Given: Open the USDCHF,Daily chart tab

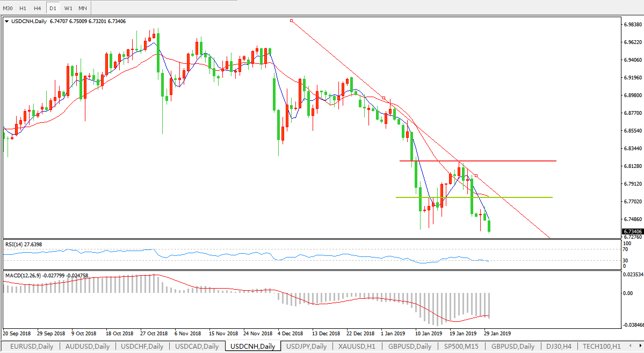Looking at the screenshot, I should pos(142,346).
